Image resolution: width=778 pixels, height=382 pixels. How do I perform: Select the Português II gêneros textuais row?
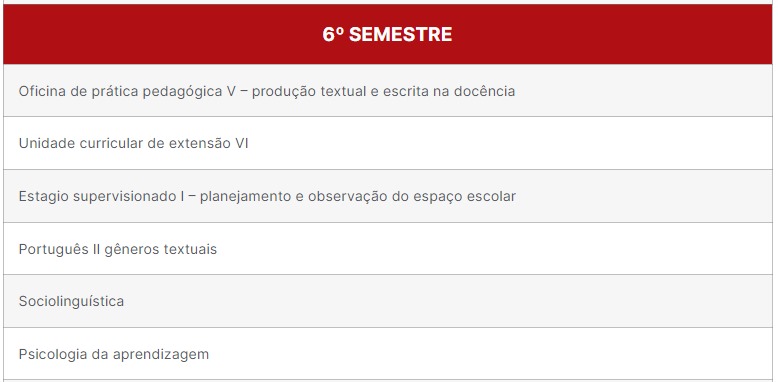(x=388, y=249)
